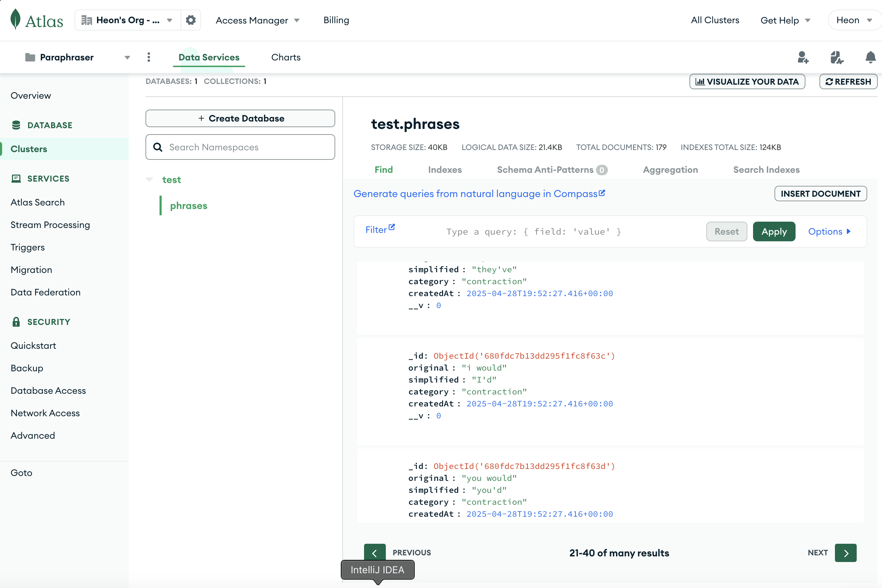This screenshot has height=588, width=882.
Task: Click the Atlas leaf logo
Action: (x=15, y=19)
